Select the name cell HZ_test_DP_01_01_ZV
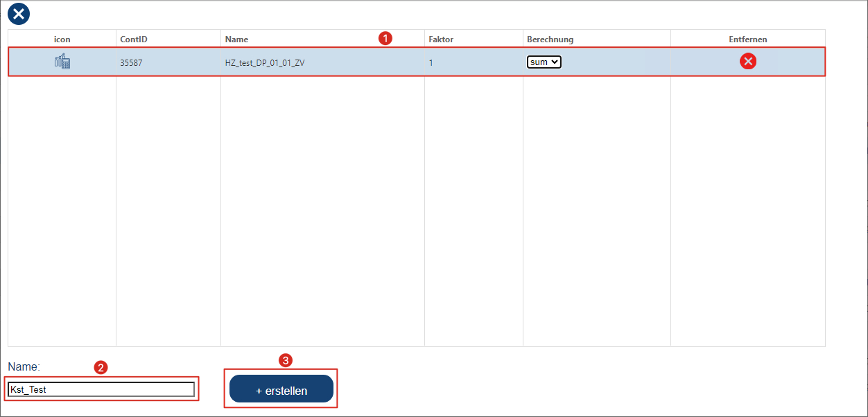Image resolution: width=868 pixels, height=417 pixels. (265, 62)
